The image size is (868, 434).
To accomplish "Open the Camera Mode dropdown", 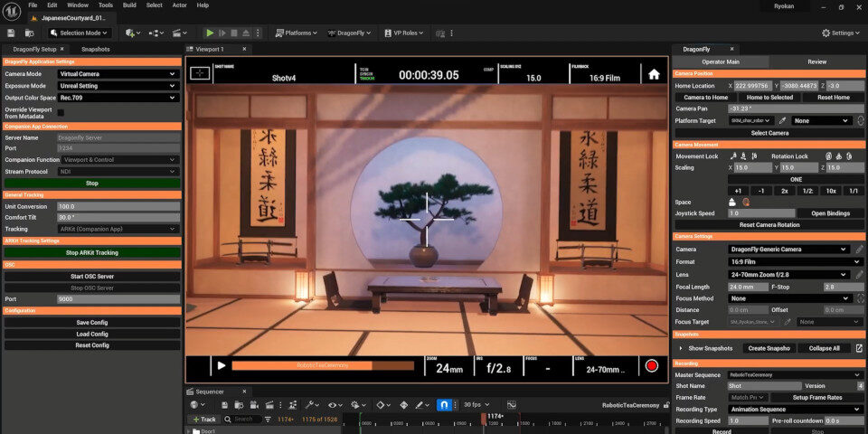I will click(118, 74).
